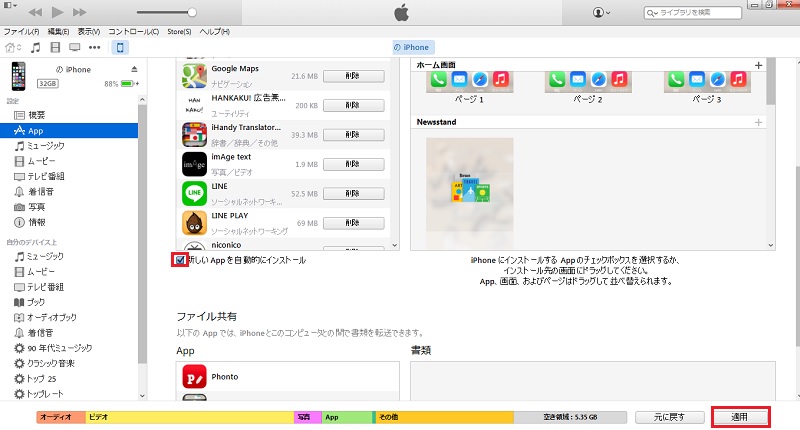
Task: Open the Store menu
Action: [x=179, y=32]
